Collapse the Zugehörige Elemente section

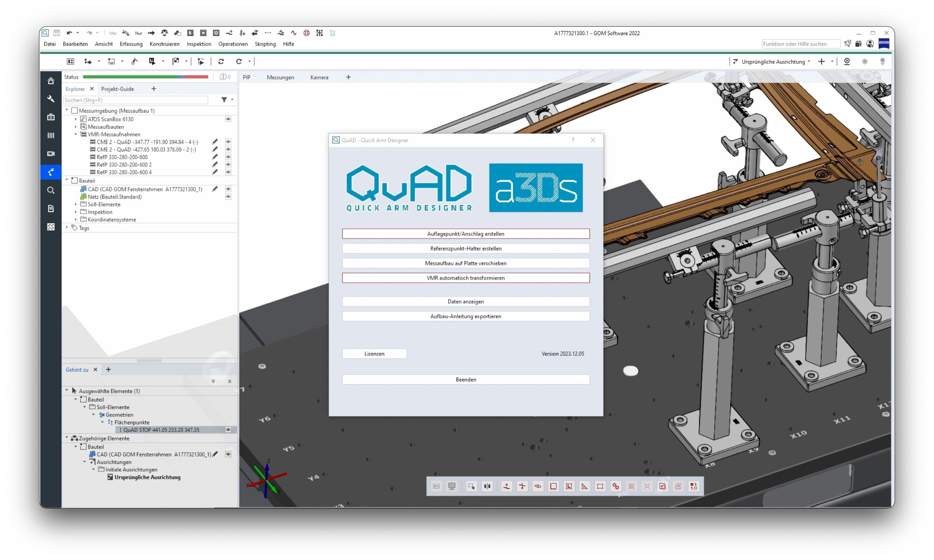pos(67,438)
